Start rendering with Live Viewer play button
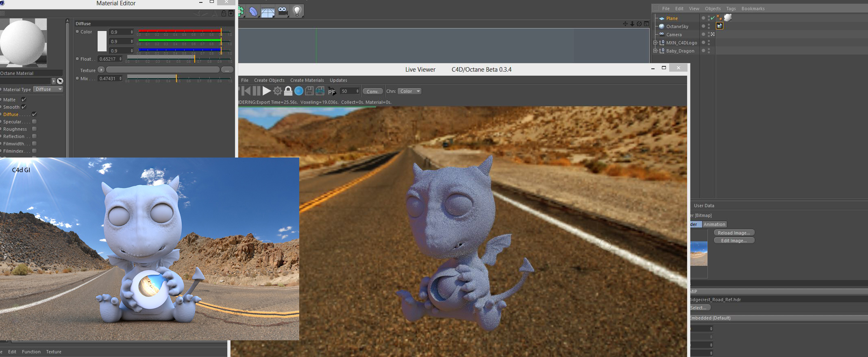 [x=267, y=91]
